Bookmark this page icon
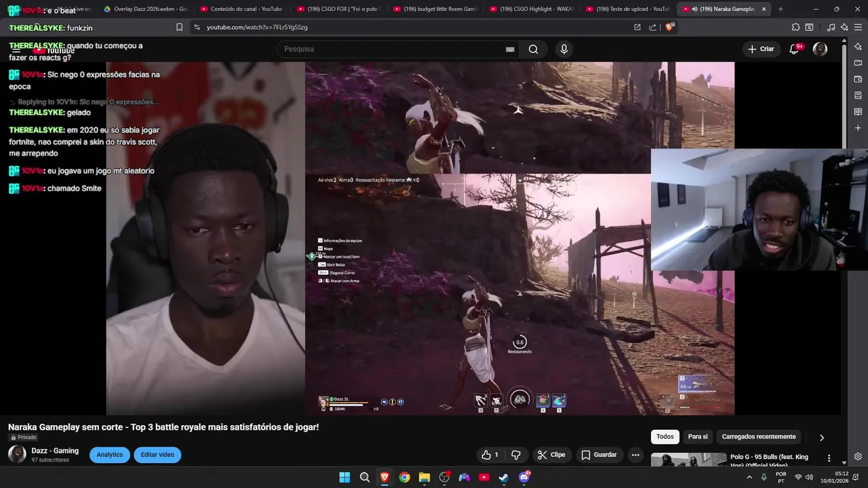 point(179,27)
